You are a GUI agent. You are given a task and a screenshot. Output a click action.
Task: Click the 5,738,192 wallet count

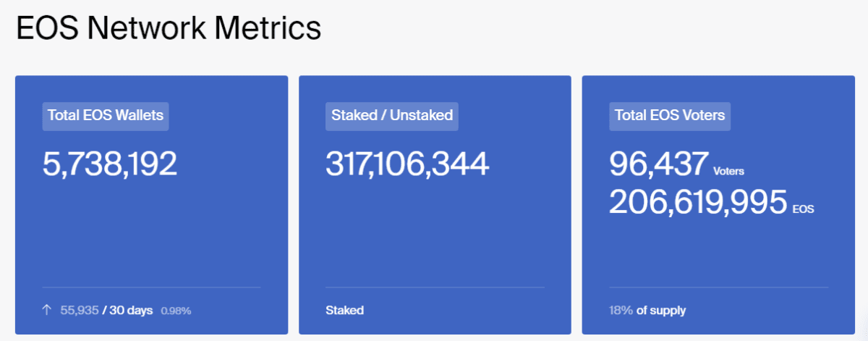click(110, 164)
